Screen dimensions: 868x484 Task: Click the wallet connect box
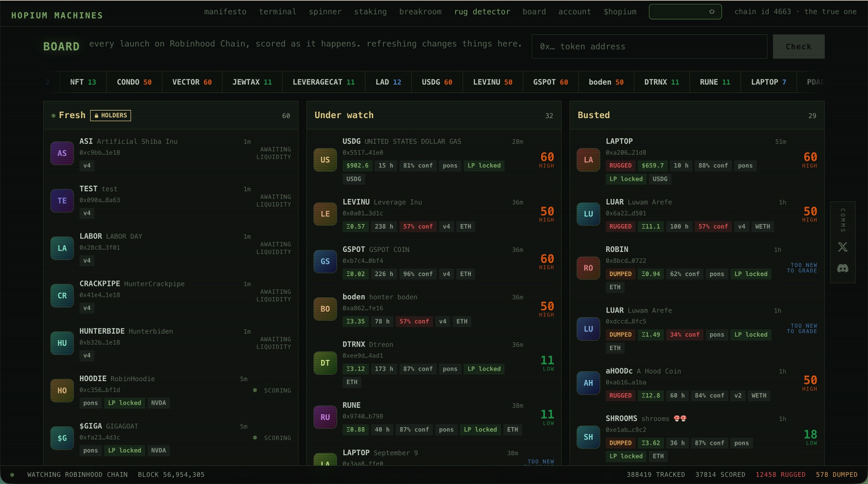click(685, 12)
